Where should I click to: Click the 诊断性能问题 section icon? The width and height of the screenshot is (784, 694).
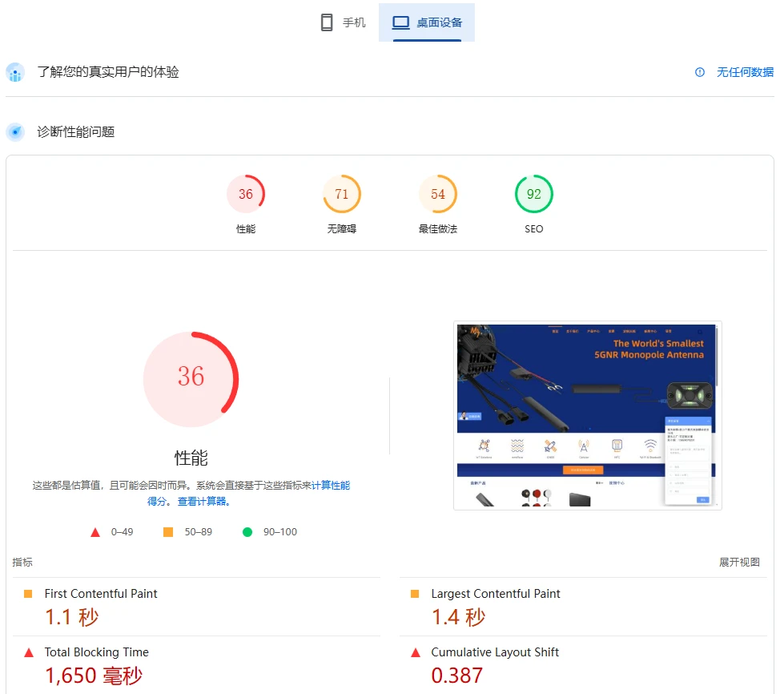(x=15, y=131)
